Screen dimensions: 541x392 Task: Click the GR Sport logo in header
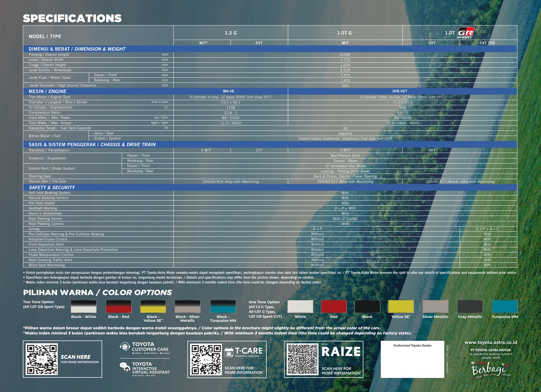pos(466,33)
